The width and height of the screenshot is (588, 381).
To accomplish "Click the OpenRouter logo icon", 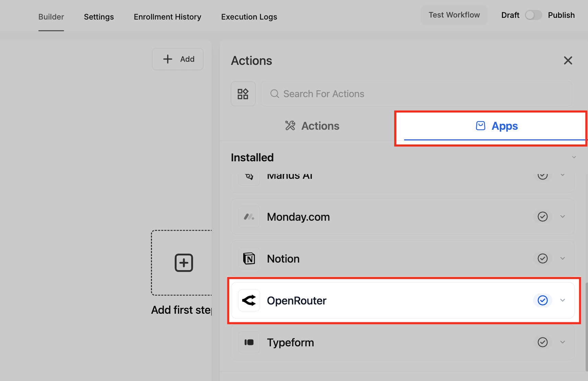I will 249,300.
